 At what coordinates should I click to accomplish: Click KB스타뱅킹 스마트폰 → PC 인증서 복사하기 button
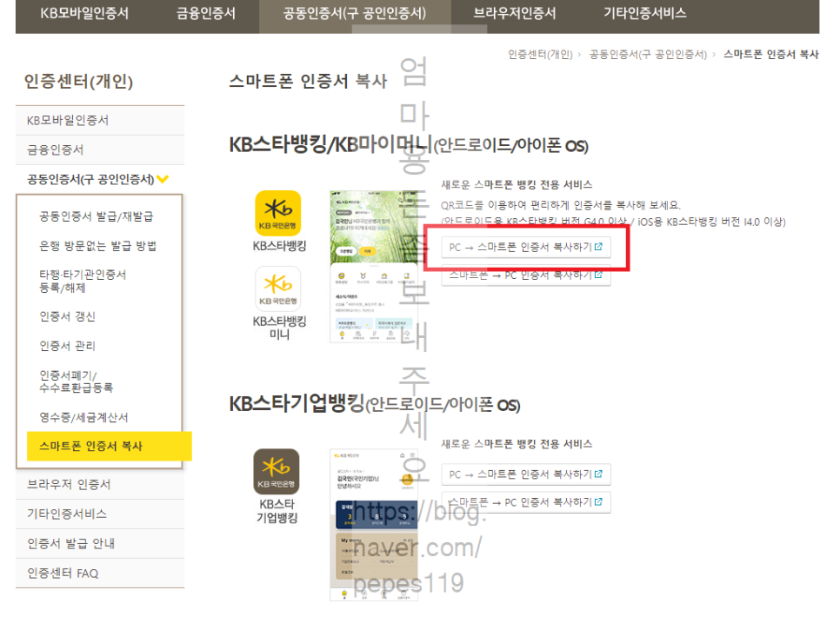526,275
